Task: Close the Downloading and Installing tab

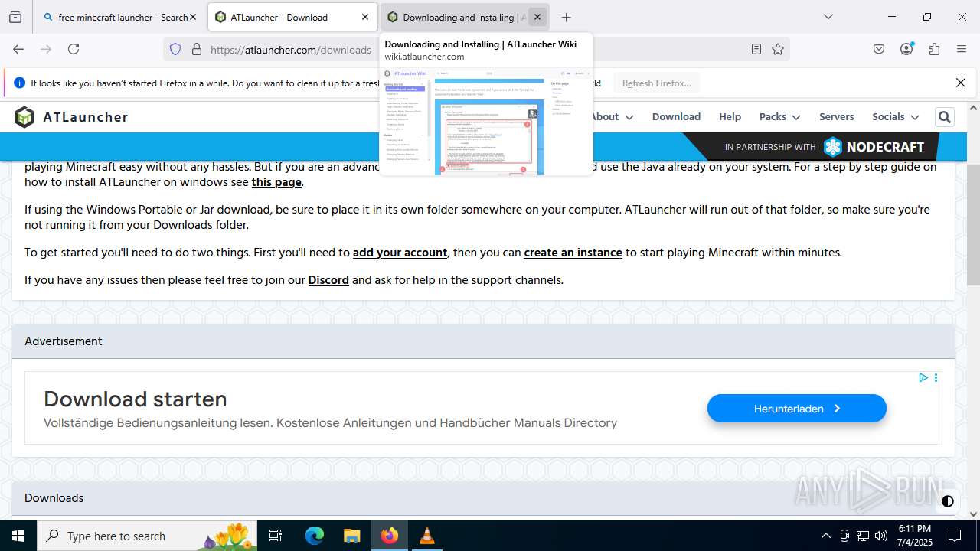Action: tap(537, 17)
